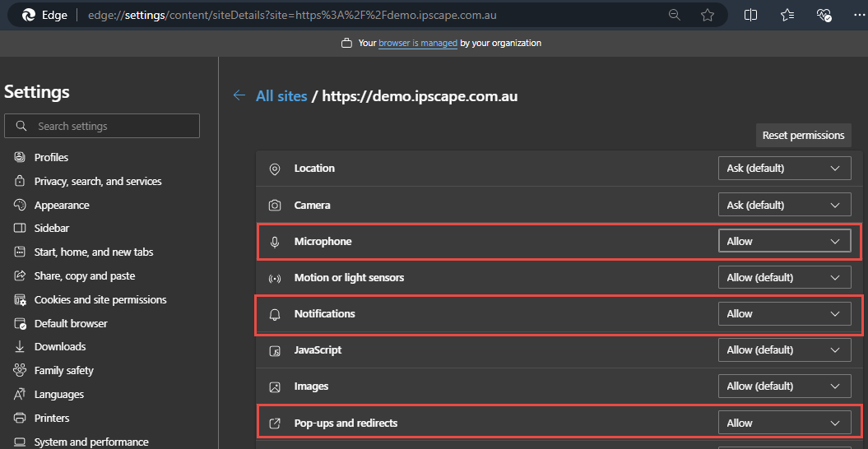This screenshot has height=449, width=868.
Task: Change the Pop-ups and redirects dropdown
Action: [784, 423]
